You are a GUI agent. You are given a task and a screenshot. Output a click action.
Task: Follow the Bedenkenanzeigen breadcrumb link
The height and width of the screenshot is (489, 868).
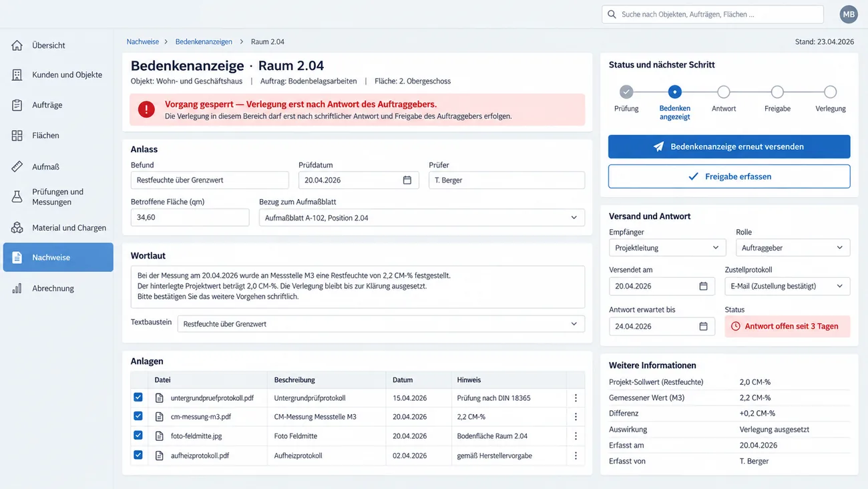pos(204,41)
